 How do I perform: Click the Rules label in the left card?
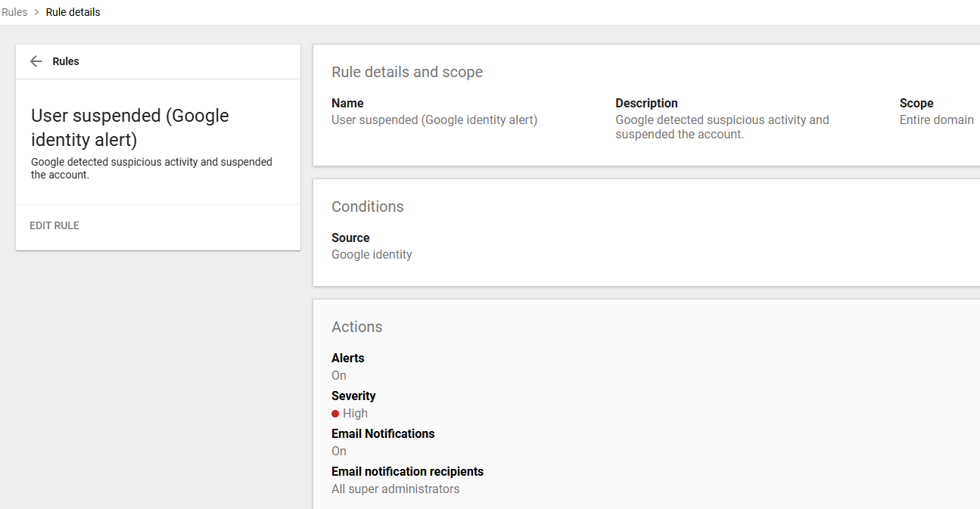point(66,61)
